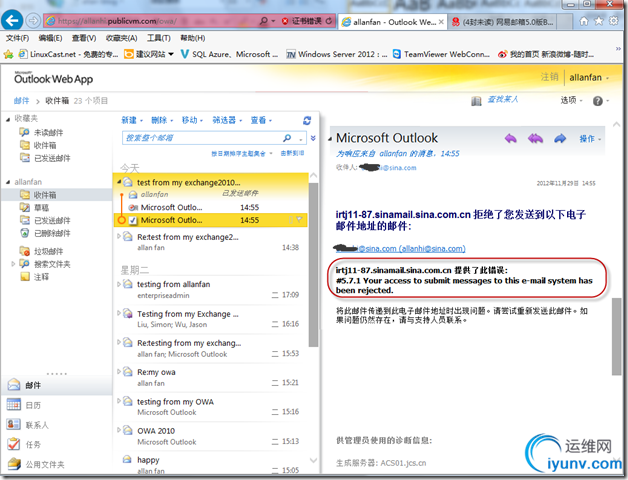This screenshot has height=480, width=628.
Task: Open the Help menu
Action: click(193, 38)
